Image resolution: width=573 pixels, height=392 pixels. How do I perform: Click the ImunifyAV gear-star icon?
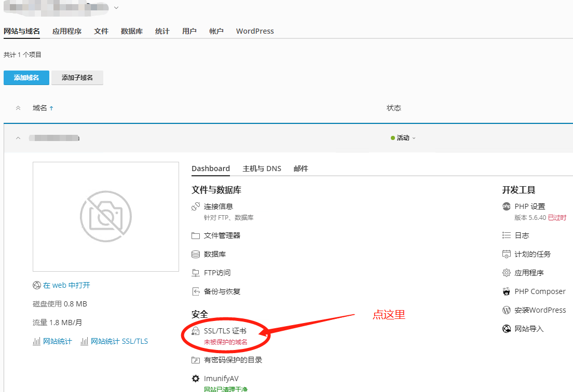196,379
